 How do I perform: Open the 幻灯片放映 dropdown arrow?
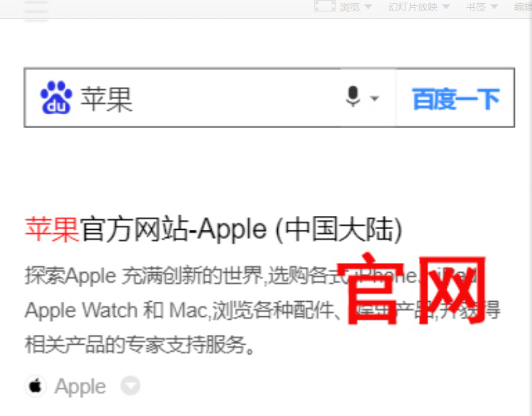pos(446,7)
